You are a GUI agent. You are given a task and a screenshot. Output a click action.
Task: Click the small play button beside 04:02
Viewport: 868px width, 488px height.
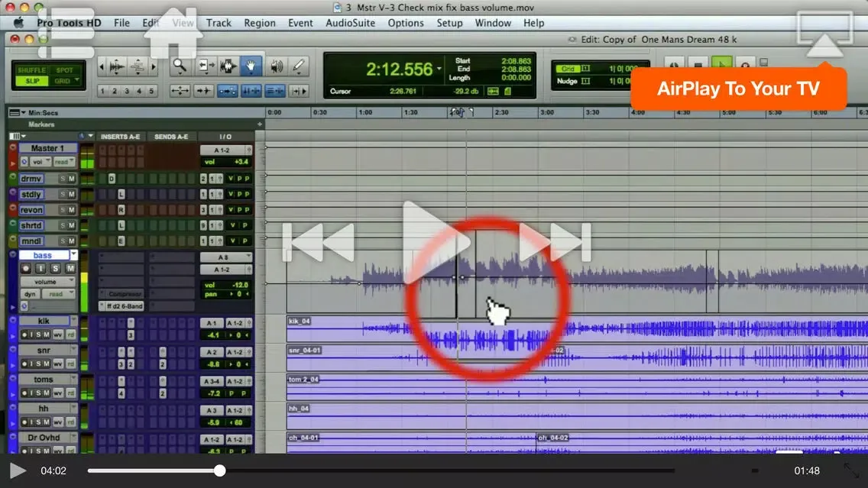tap(18, 471)
